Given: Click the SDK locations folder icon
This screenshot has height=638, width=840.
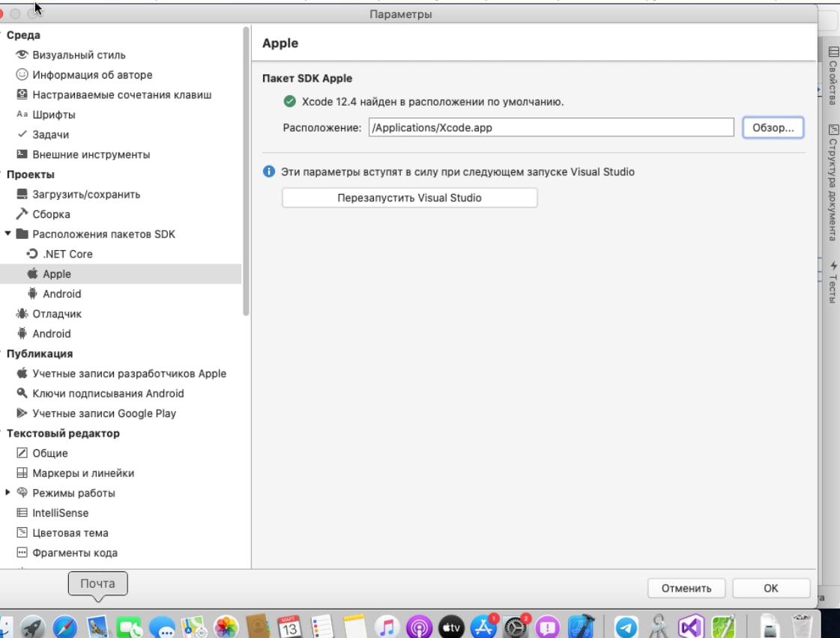Looking at the screenshot, I should tap(22, 234).
